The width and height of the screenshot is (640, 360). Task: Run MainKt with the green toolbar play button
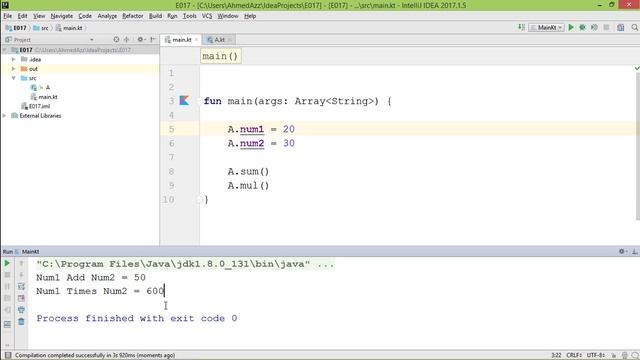pos(571,27)
